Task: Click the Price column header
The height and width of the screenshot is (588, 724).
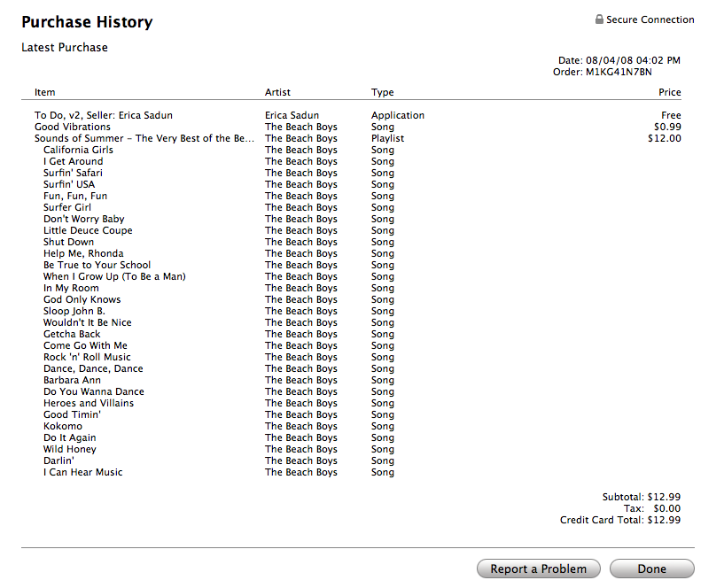Action: click(x=670, y=92)
